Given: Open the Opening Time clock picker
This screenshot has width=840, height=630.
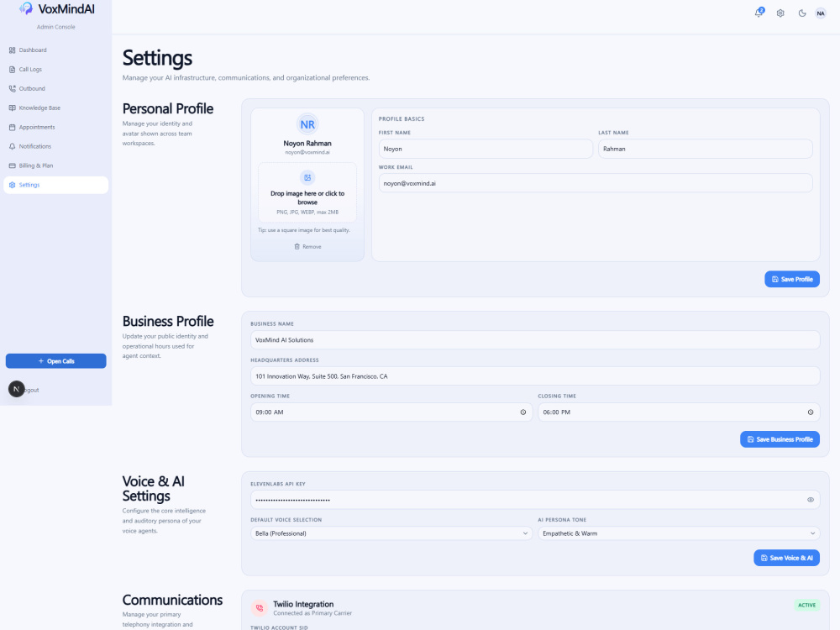Looking at the screenshot, I should (523, 412).
